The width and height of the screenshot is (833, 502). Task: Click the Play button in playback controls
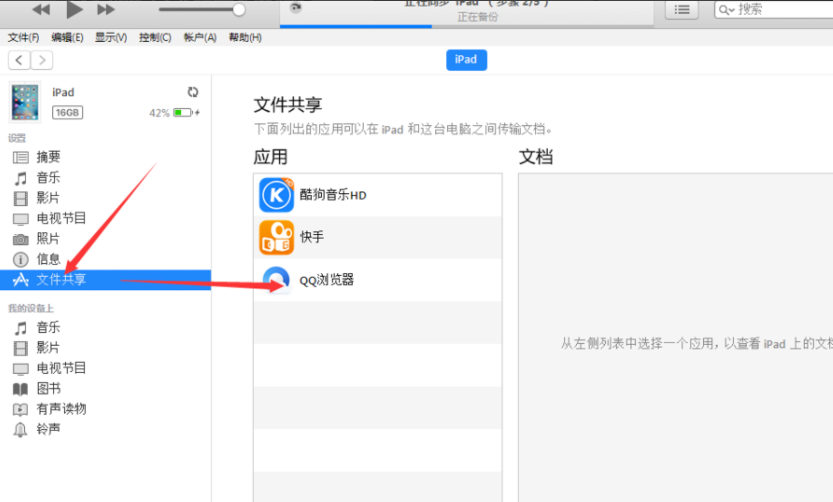[x=74, y=10]
